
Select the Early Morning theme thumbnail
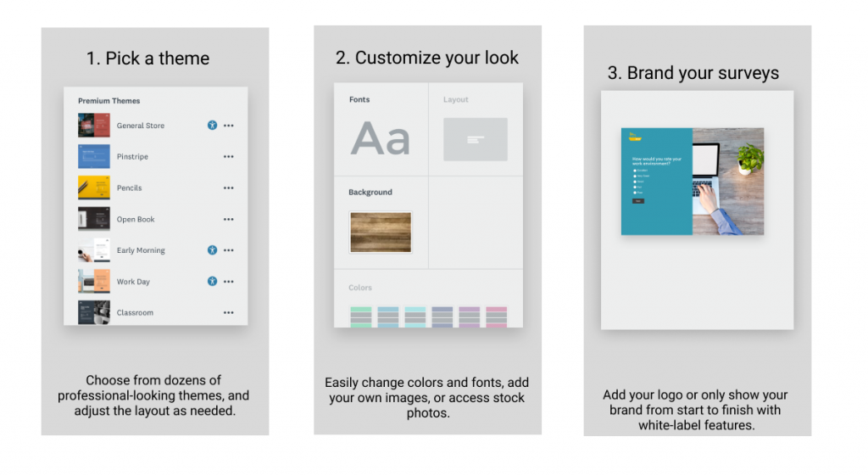[x=94, y=250]
